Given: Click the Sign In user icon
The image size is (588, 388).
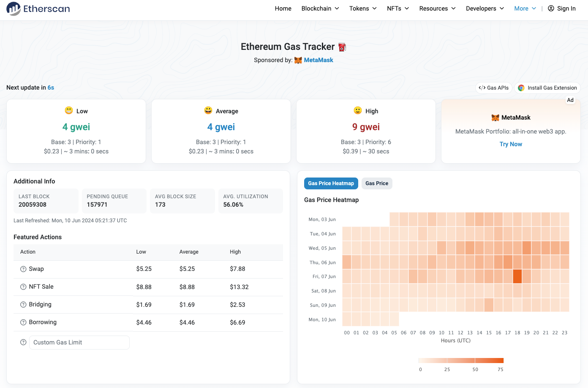Looking at the screenshot, I should point(551,8).
